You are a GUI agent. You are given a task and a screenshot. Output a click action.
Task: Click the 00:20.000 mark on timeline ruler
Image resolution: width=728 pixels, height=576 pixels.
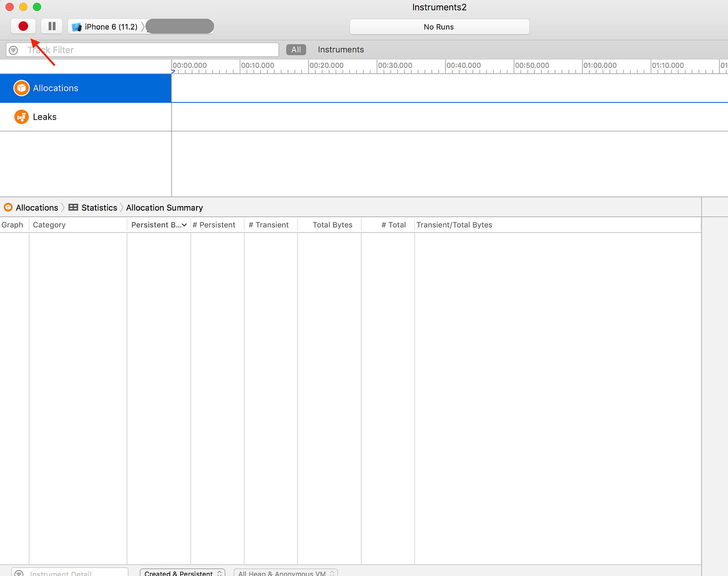[326, 66]
